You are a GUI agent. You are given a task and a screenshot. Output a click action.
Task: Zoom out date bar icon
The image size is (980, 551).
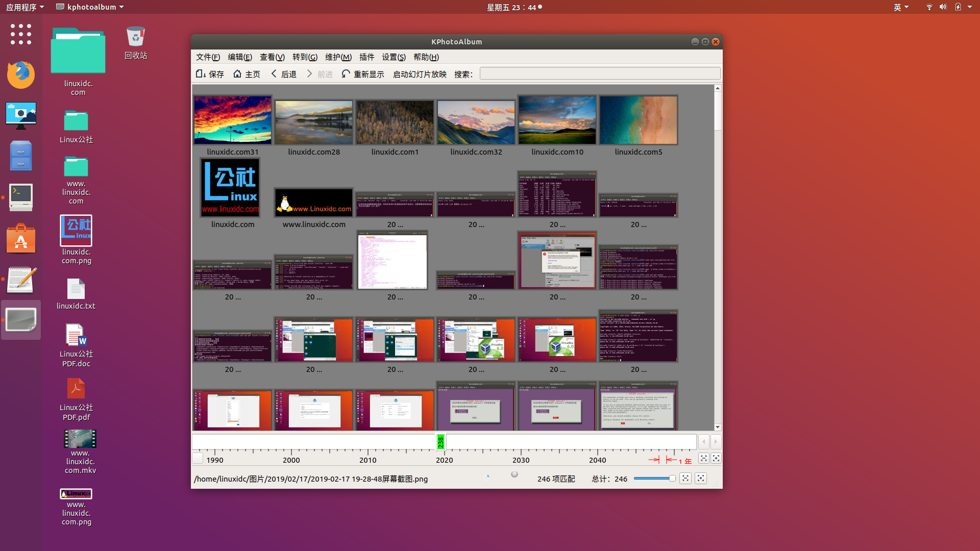(703, 458)
